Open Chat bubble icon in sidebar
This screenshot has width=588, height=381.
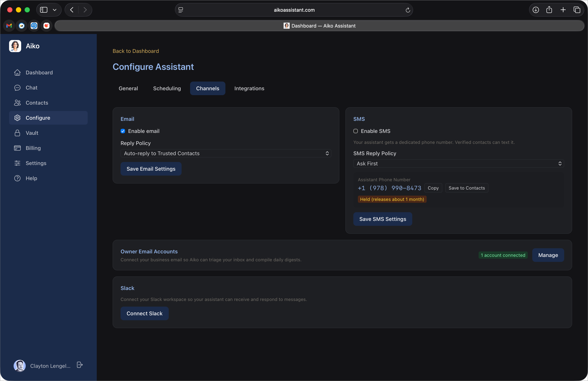point(17,88)
